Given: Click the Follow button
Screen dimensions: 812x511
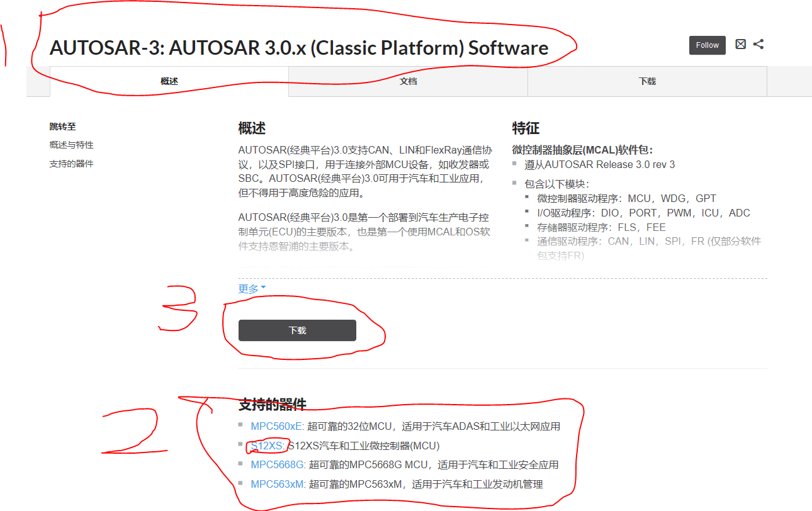Looking at the screenshot, I should (x=707, y=45).
